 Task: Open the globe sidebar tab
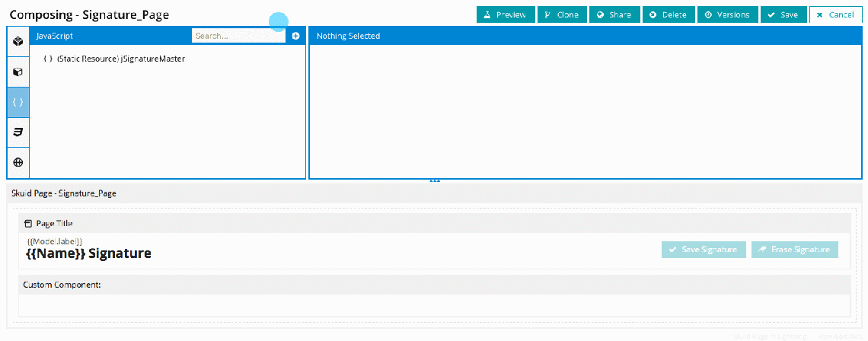point(18,162)
